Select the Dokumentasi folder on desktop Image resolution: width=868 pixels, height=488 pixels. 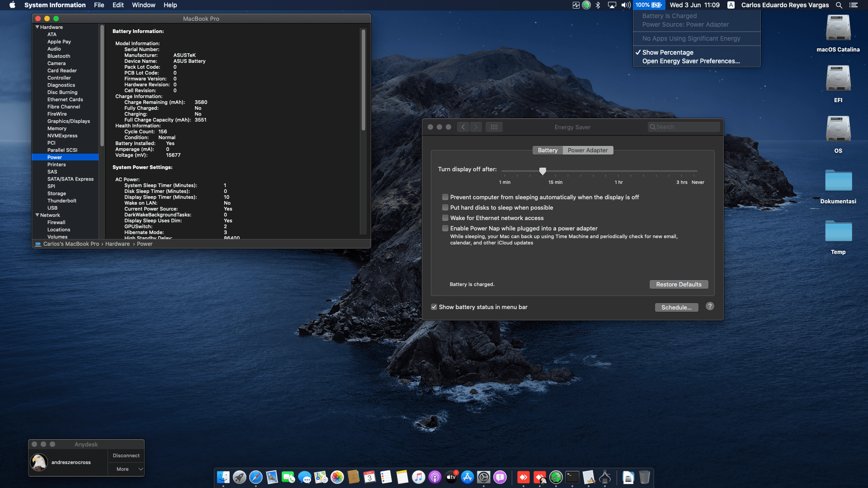[x=838, y=186]
